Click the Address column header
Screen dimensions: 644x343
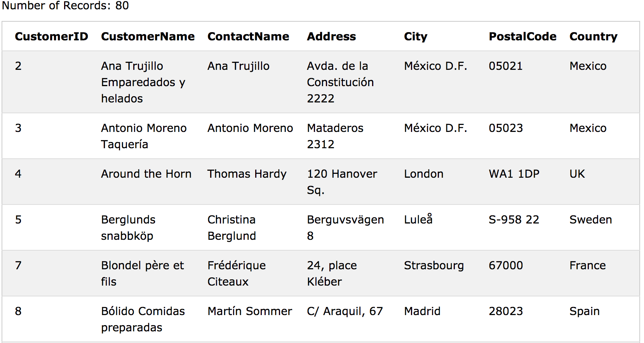click(x=331, y=36)
